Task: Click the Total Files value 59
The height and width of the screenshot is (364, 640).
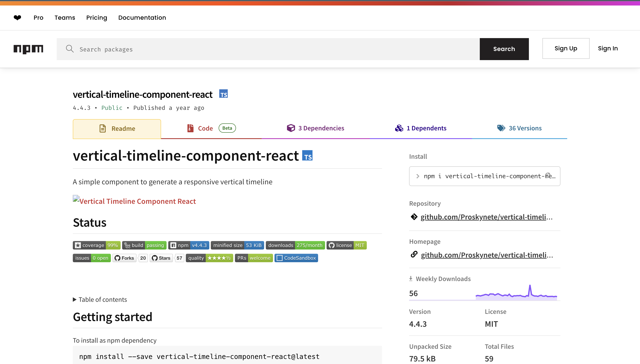Action: coord(489,359)
